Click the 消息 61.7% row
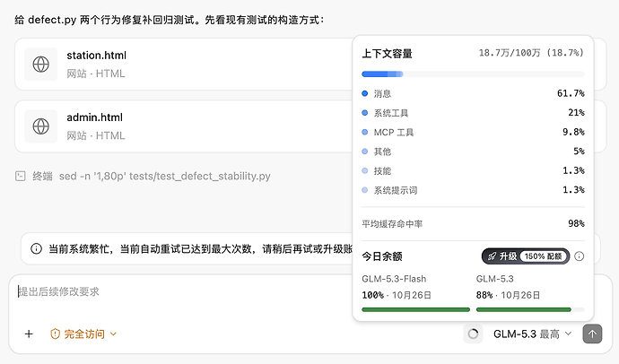This screenshot has width=619, height=364. 473,93
